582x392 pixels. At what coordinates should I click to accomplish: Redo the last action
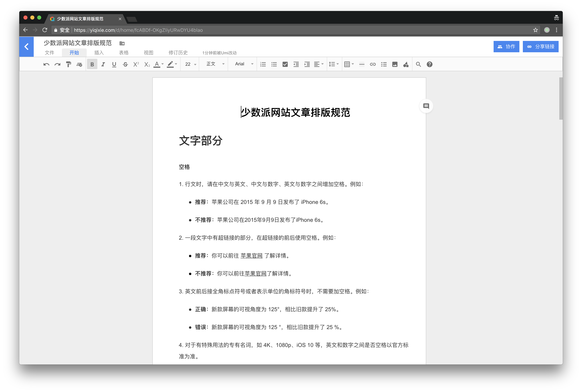[57, 64]
